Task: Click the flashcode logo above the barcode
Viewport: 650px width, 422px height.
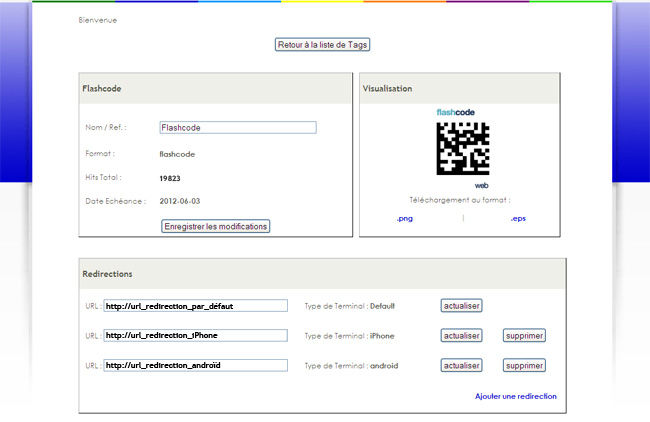Action: tap(456, 112)
